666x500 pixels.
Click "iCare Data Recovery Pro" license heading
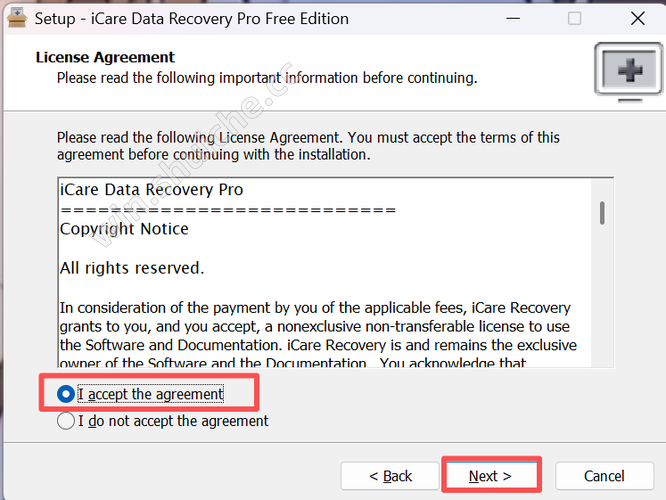pos(151,189)
